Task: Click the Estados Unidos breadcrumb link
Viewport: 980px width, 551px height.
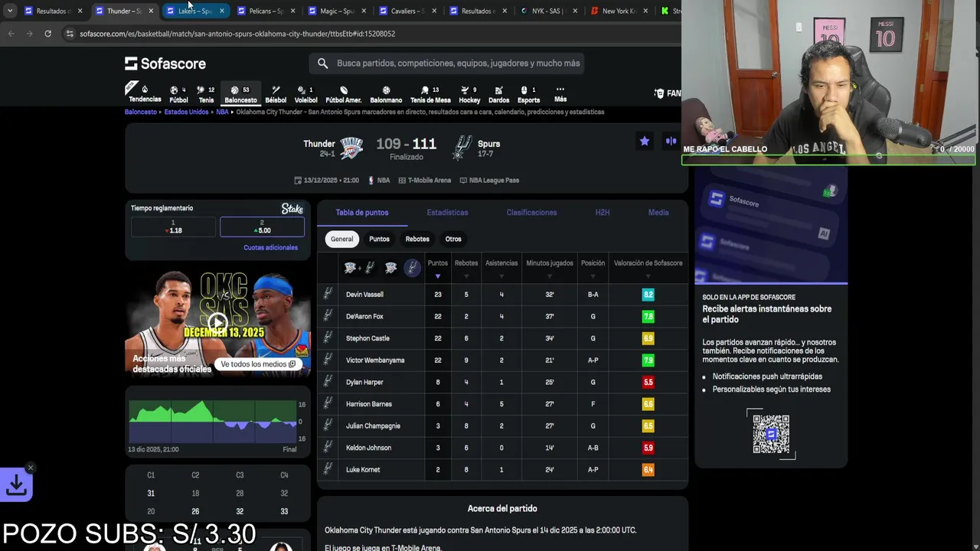Action: [186, 112]
